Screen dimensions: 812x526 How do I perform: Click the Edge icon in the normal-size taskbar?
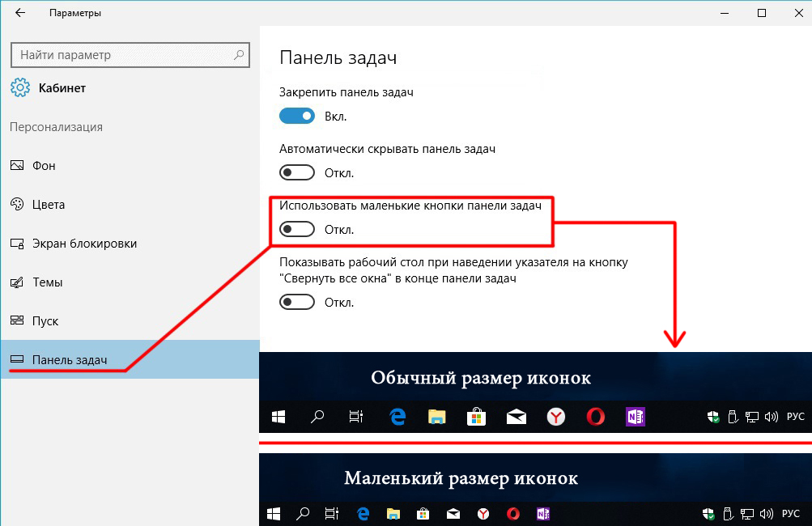pyautogui.click(x=397, y=417)
